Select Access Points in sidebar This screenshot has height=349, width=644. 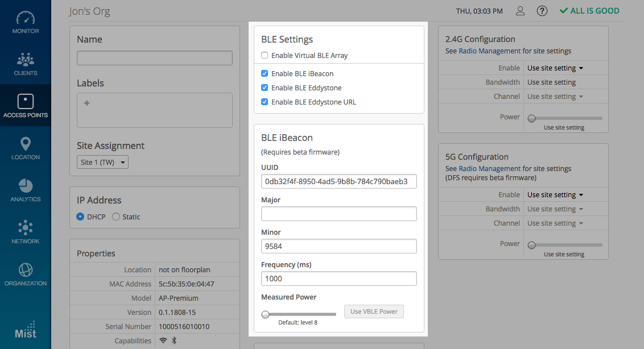click(x=26, y=106)
